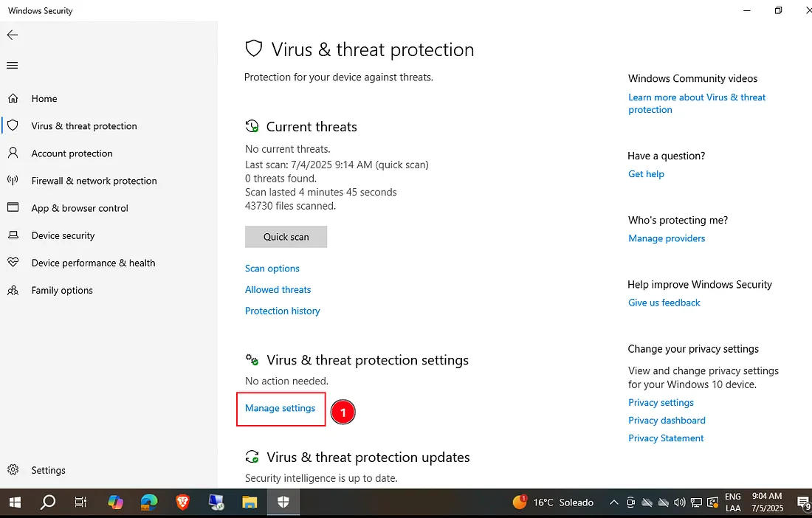Image resolution: width=812 pixels, height=518 pixels.
Task: Open File Explorer from taskbar
Action: coord(250,502)
